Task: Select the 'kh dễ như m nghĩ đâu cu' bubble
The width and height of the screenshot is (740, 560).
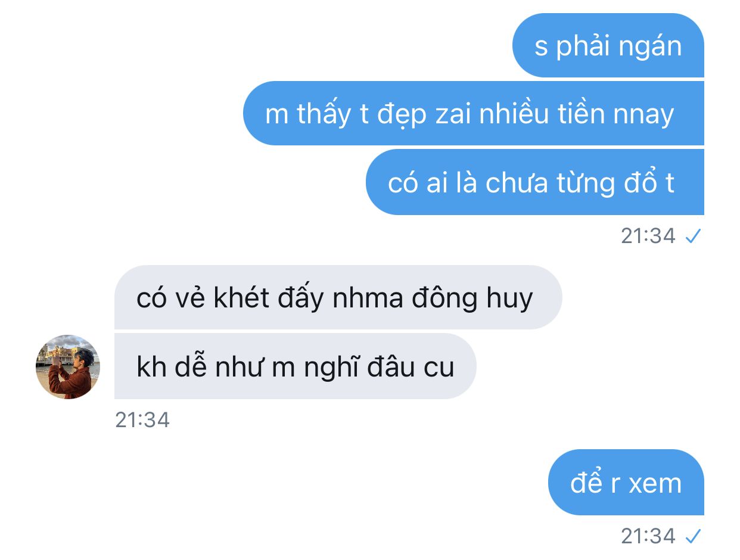Action: (295, 366)
